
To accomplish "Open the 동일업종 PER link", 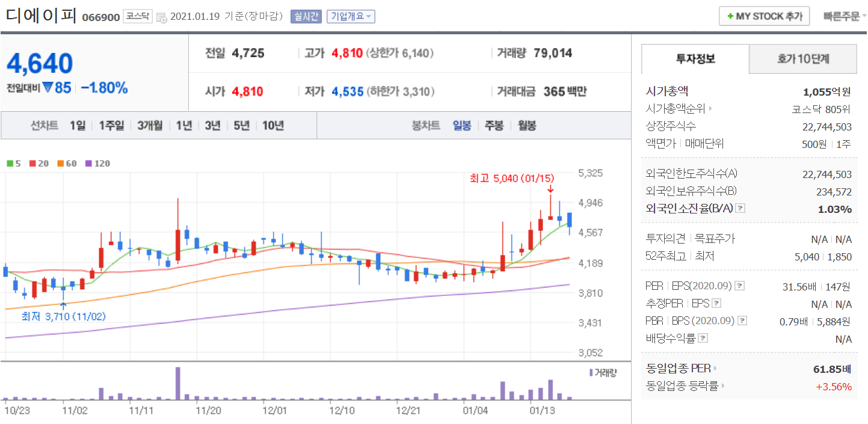I will click(681, 368).
